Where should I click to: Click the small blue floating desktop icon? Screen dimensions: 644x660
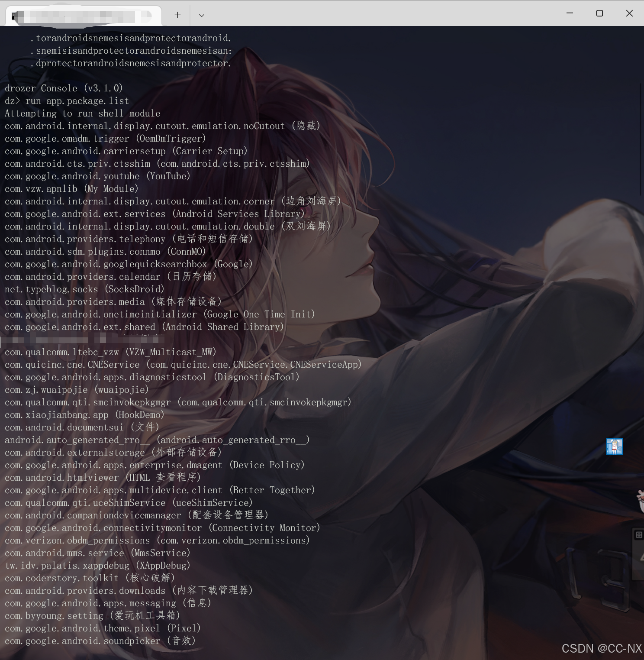click(614, 446)
